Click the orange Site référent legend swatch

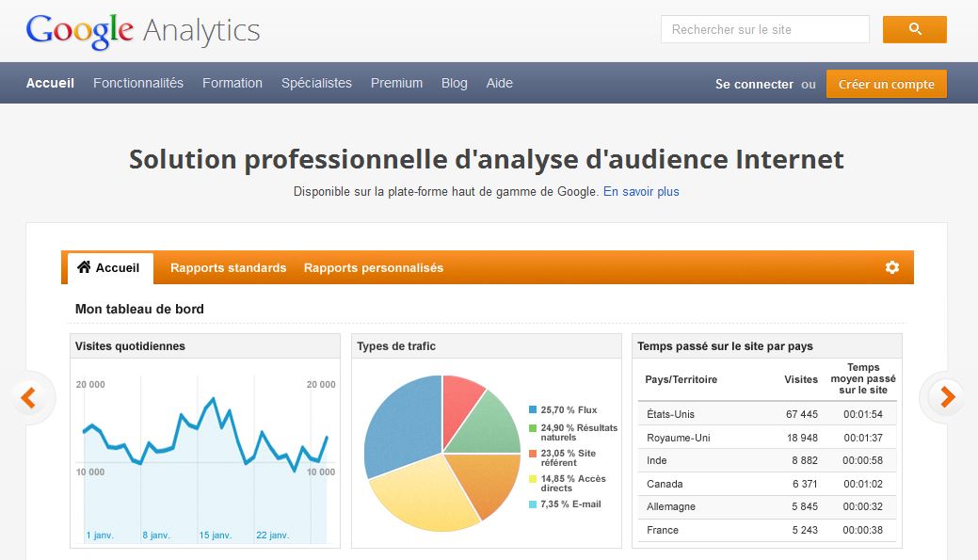pos(533,454)
